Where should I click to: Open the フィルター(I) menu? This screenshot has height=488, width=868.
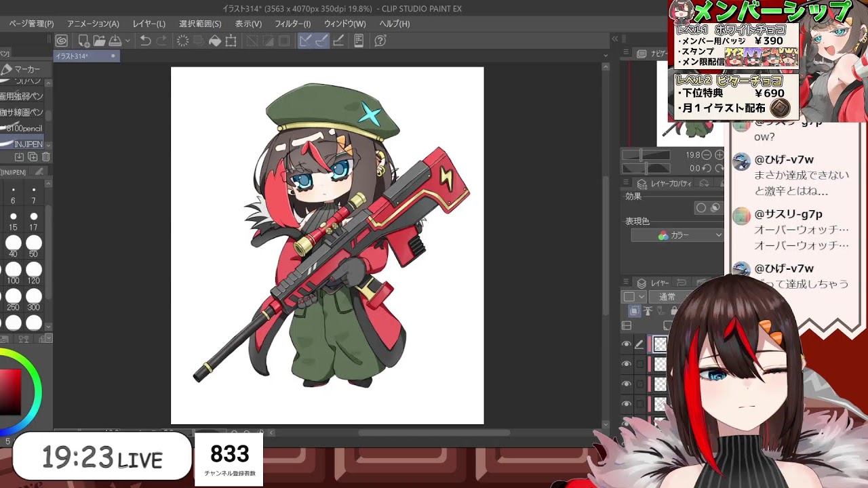292,24
